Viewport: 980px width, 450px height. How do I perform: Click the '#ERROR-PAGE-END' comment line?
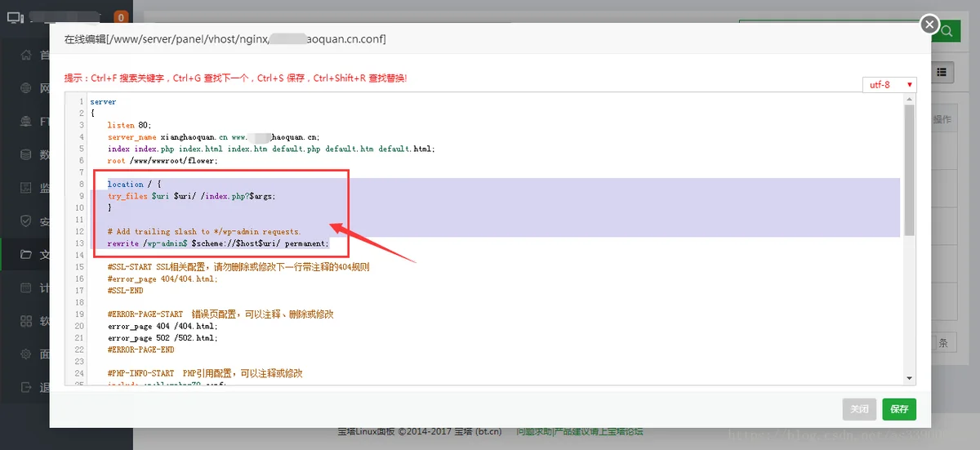tap(140, 350)
